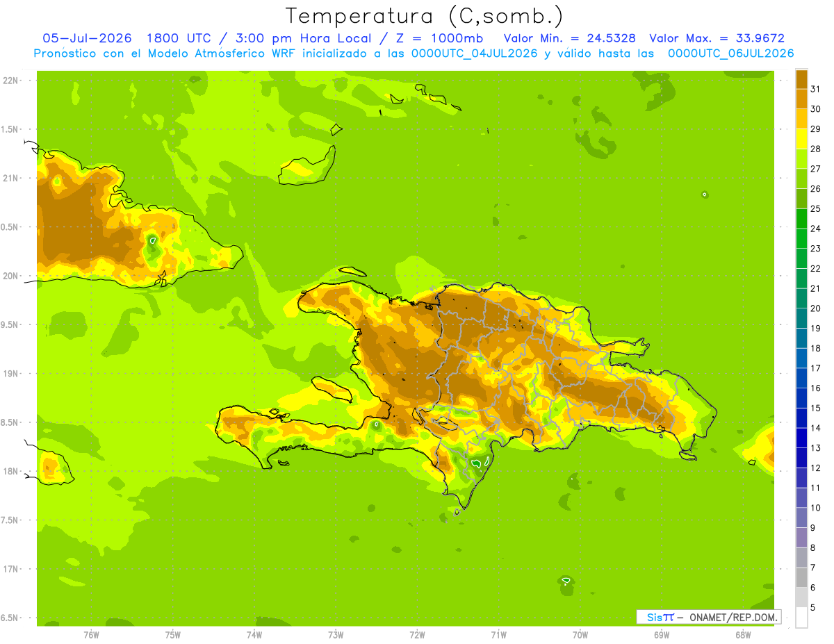Click the '21N' latitude axis label
Image resolution: width=834 pixels, height=644 pixels.
pos(11,179)
